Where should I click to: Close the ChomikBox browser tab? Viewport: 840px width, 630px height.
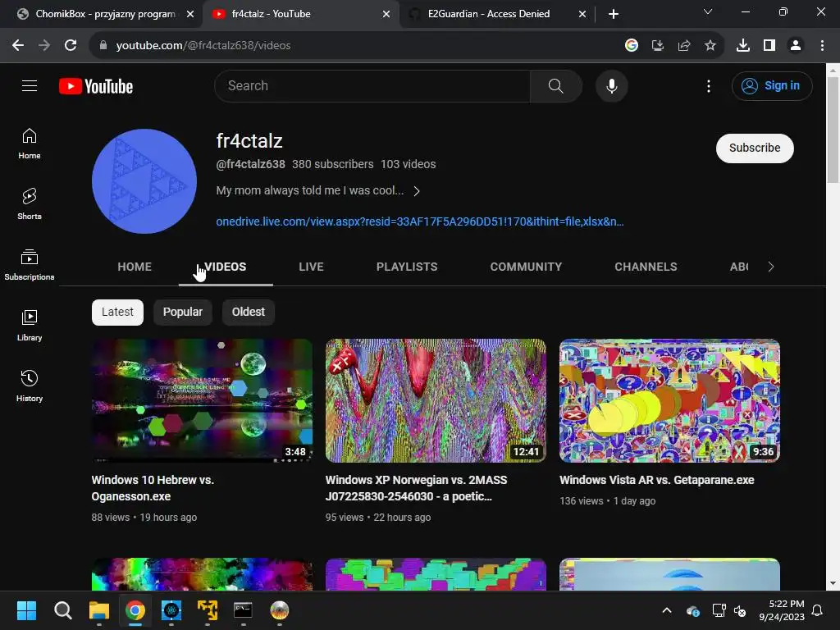tap(190, 15)
